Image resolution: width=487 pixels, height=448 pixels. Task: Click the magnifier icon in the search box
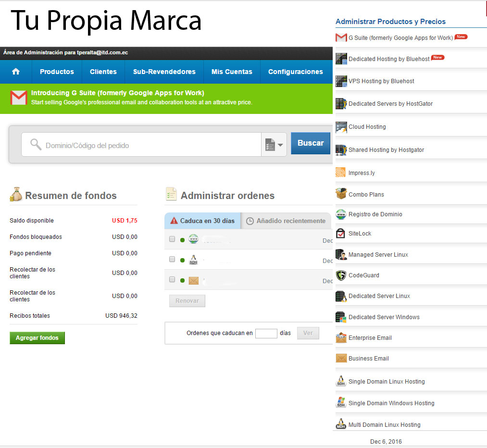pos(36,144)
